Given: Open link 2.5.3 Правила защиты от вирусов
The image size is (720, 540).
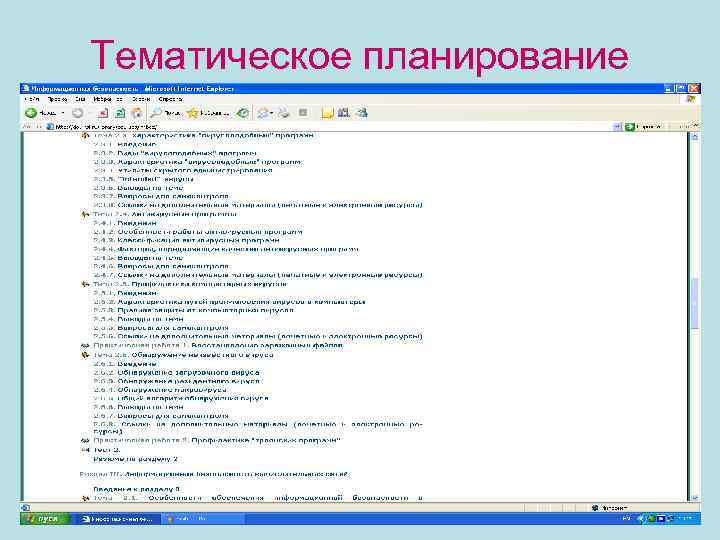Looking at the screenshot, I should tap(193, 310).
